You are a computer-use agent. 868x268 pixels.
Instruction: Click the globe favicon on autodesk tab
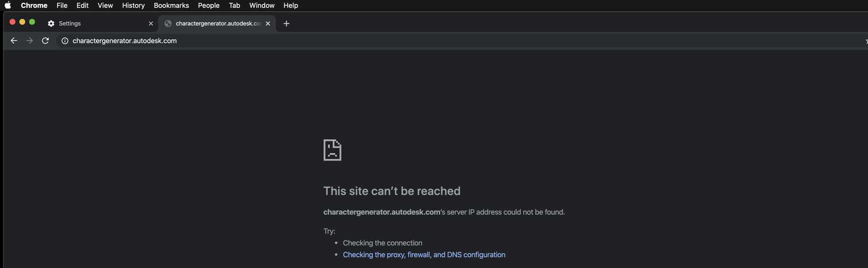tap(168, 24)
